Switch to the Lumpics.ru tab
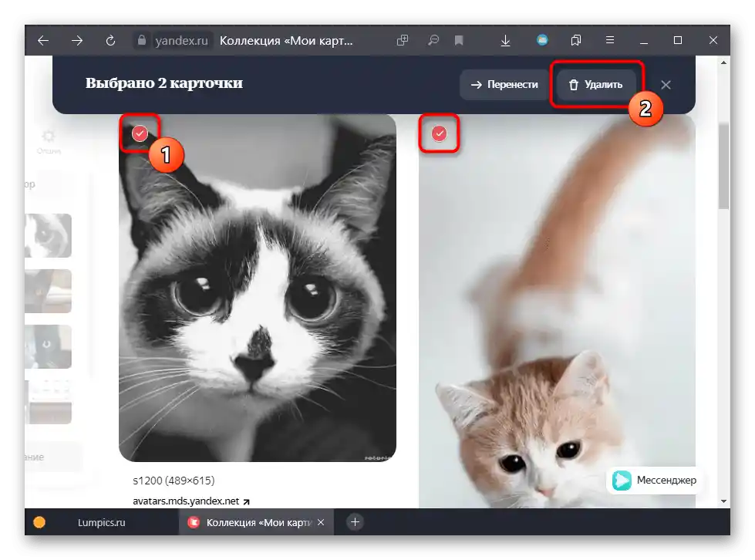Screen dimensions: 755x560 101,522
